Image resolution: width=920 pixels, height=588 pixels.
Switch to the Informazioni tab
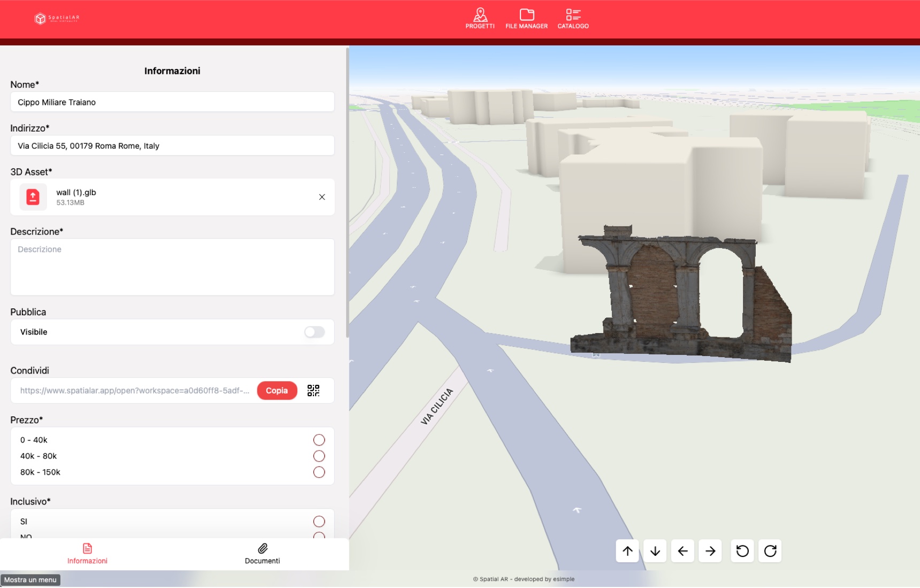(x=87, y=554)
